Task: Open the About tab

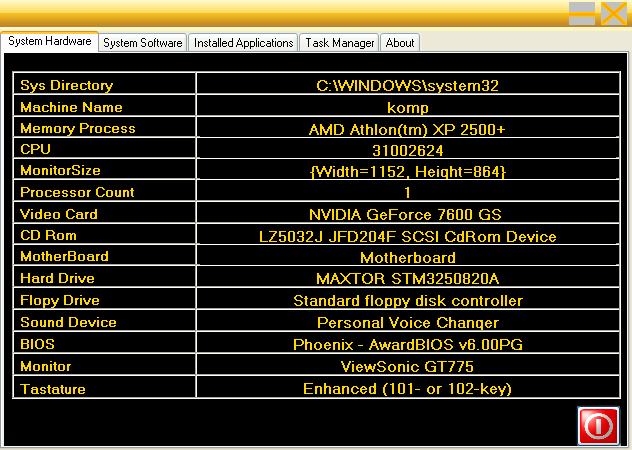Action: click(x=400, y=43)
